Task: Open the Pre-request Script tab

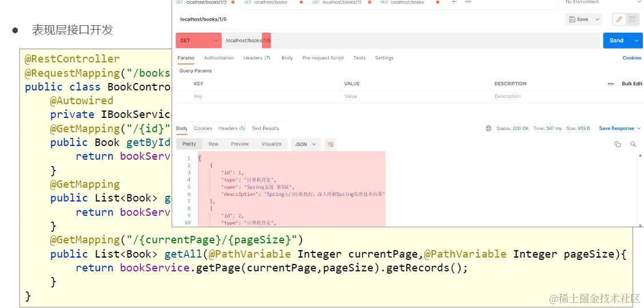Action: [x=323, y=58]
